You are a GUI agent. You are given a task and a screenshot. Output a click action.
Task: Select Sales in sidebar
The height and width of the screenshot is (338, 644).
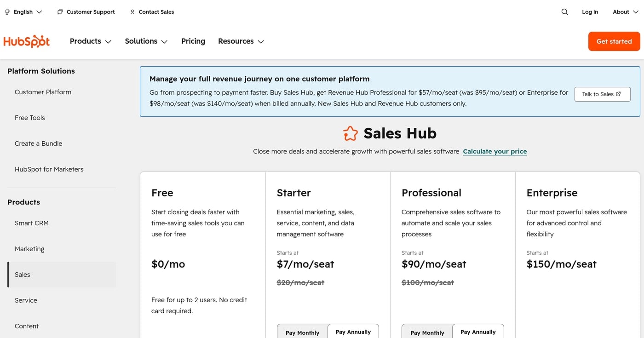point(62,275)
